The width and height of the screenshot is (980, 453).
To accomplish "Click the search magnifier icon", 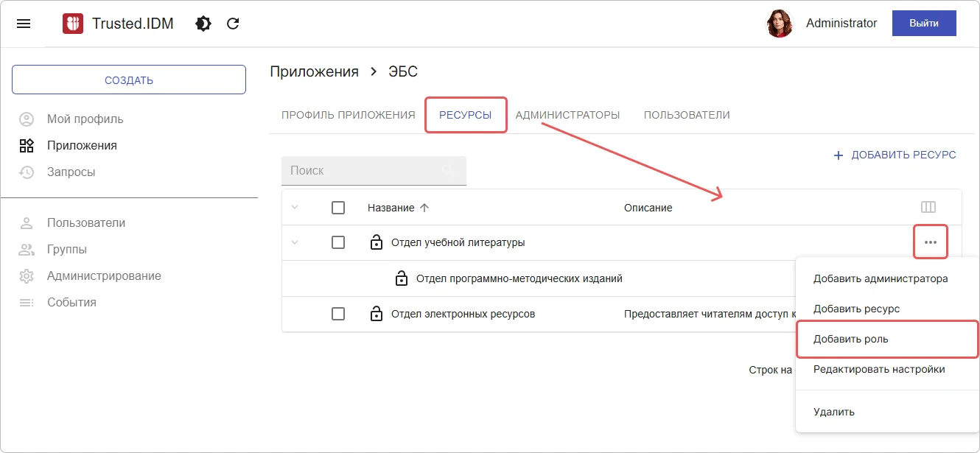I will [x=448, y=170].
